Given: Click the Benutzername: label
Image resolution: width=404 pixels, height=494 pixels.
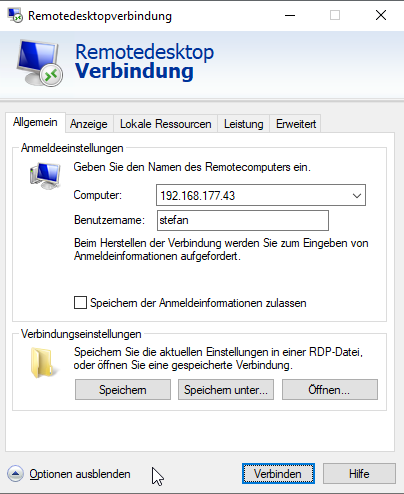Looking at the screenshot, I should click(109, 220).
